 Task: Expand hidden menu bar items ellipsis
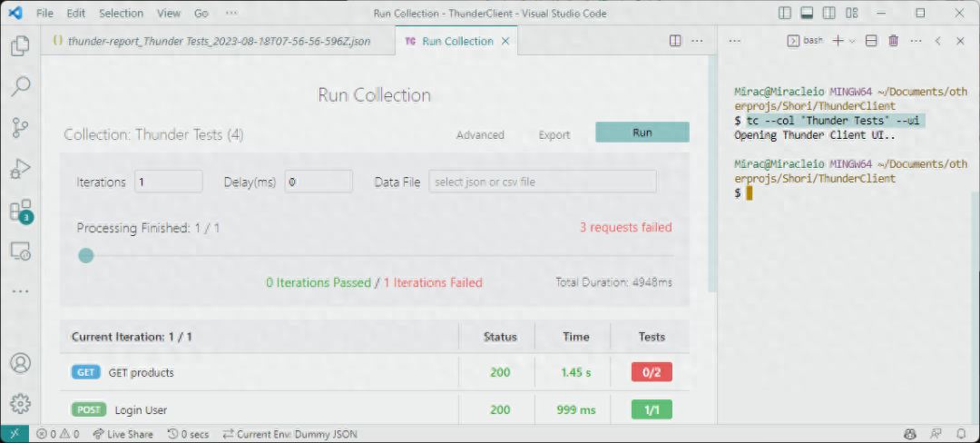tap(231, 13)
